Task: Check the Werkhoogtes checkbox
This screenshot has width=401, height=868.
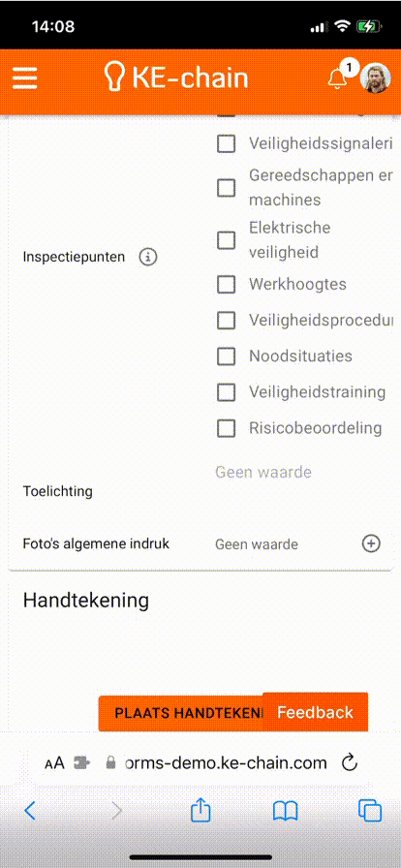Action: (x=226, y=285)
